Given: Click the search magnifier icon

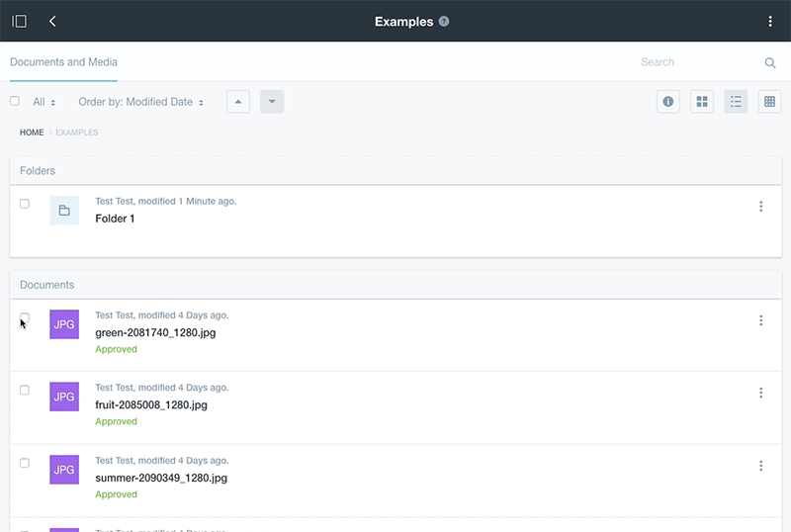Looking at the screenshot, I should [770, 62].
